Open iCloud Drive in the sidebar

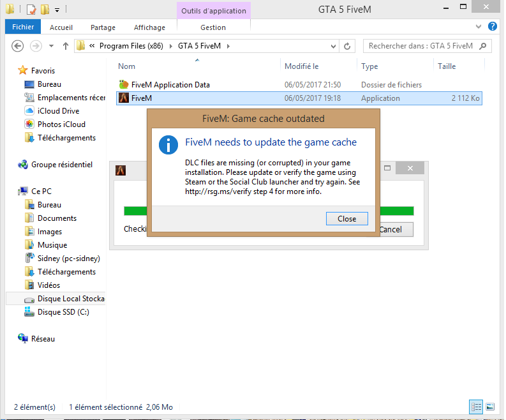click(x=58, y=110)
